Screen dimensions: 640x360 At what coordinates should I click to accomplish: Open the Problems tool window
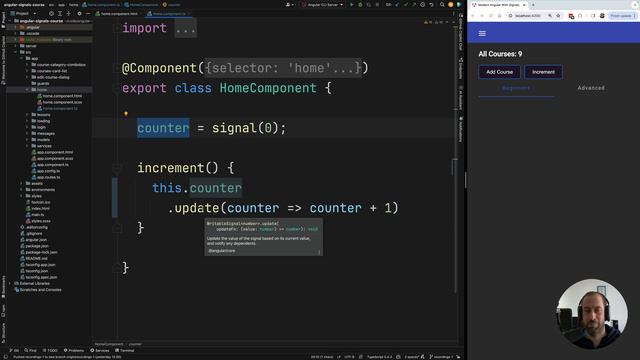[x=74, y=350]
